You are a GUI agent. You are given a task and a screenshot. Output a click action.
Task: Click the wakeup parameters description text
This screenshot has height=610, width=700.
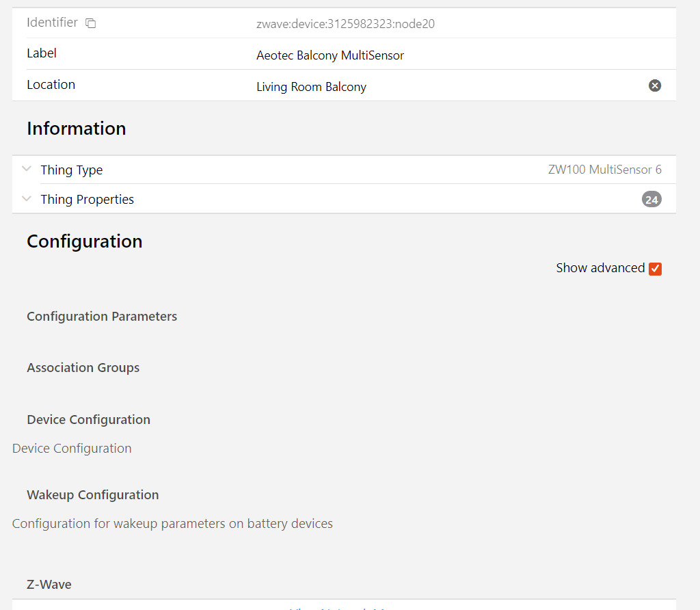(172, 524)
